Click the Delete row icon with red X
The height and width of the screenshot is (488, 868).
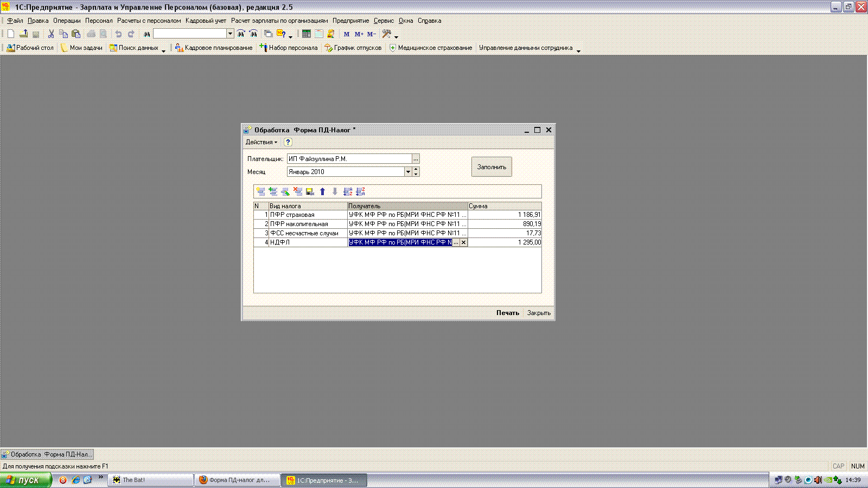[298, 191]
